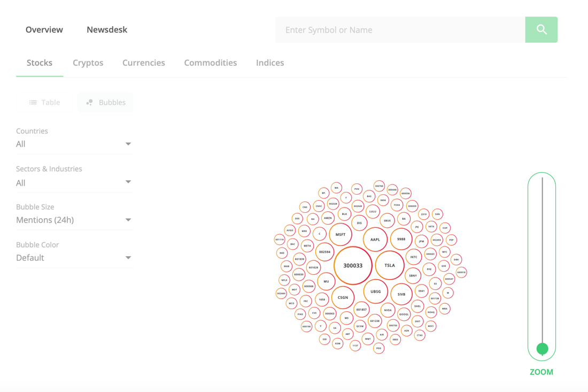Viewport: 588px width, 392px height.
Task: Select the 002594 bubble
Action: click(325, 252)
